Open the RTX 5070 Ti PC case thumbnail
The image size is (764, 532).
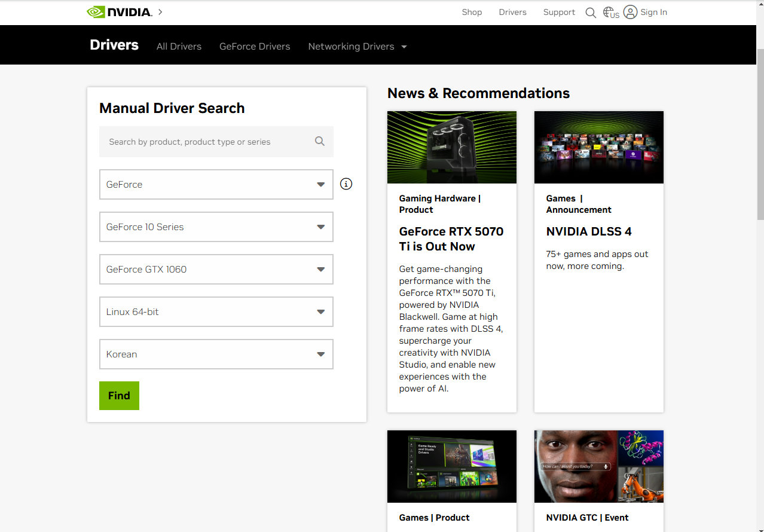pos(452,147)
